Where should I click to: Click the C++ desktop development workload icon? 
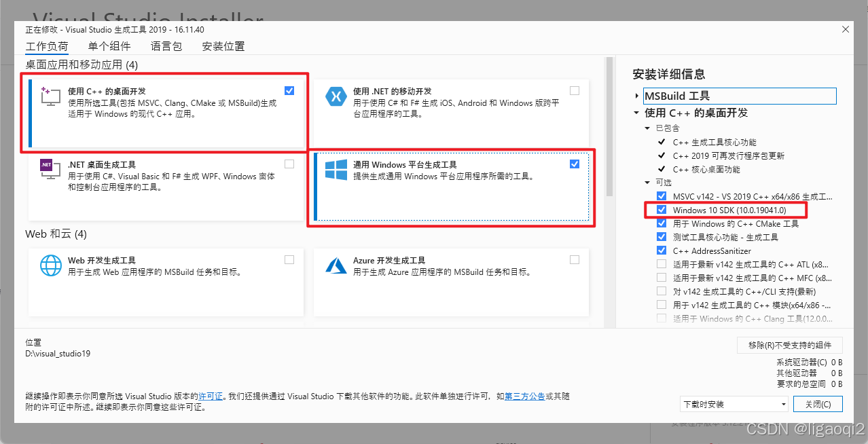click(x=51, y=97)
